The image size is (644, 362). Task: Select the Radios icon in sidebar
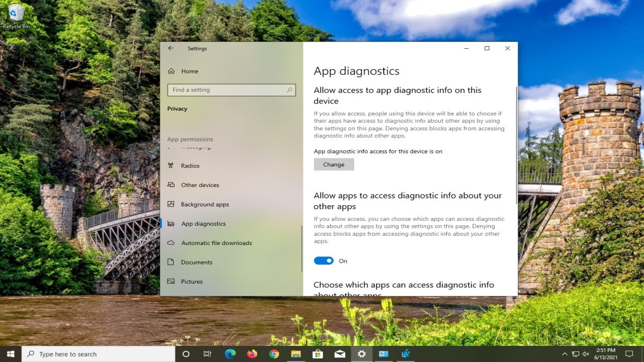point(171,165)
